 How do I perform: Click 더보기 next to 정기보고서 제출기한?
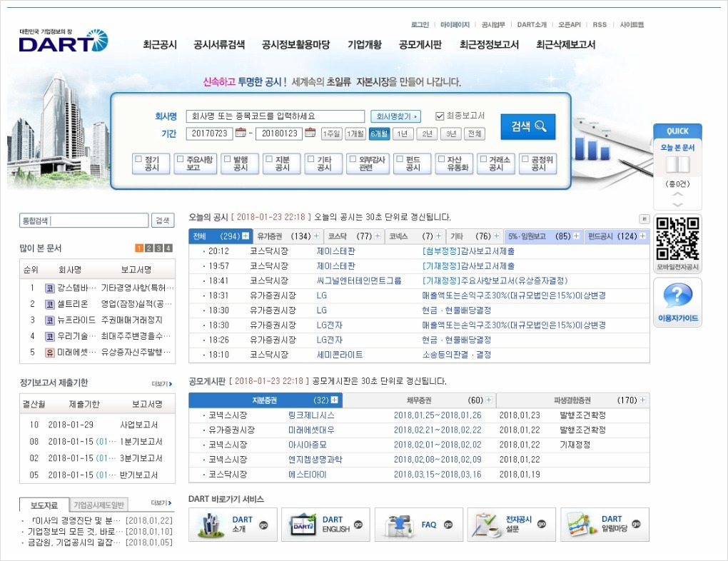[162, 383]
